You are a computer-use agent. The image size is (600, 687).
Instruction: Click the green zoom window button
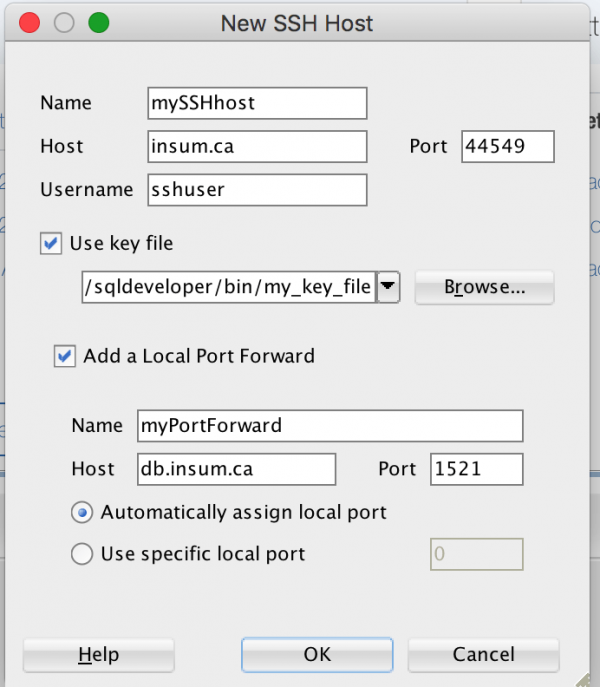pos(98,23)
